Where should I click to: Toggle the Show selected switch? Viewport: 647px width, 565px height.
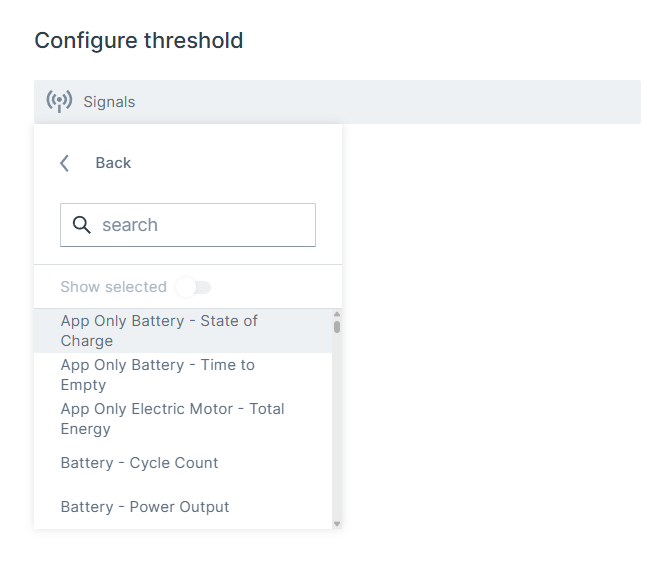194,287
